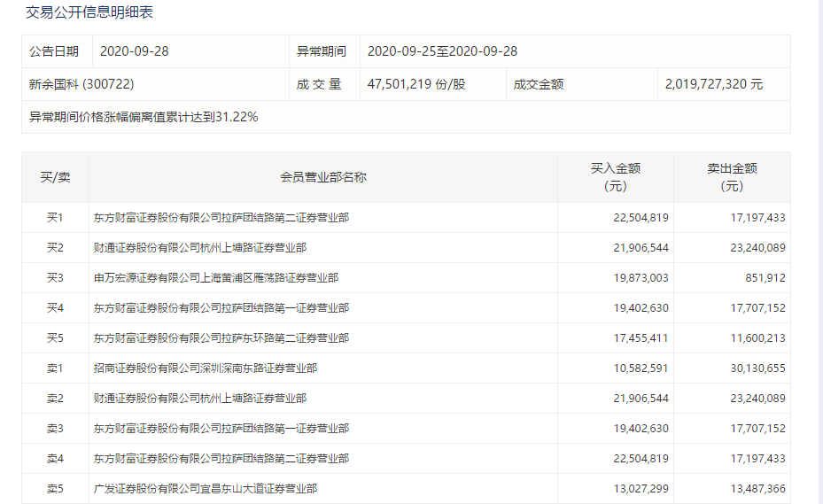Select the 买3 row label
The width and height of the screenshot is (823, 504).
point(55,278)
